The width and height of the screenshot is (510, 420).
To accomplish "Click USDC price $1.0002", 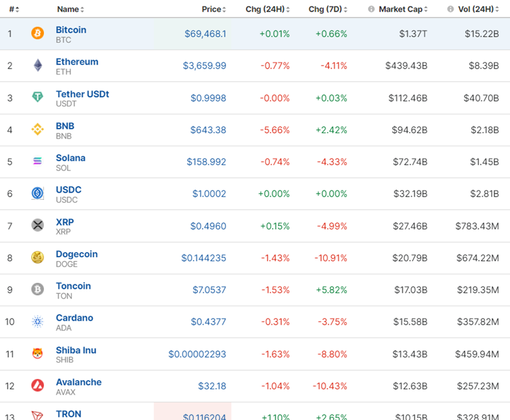I will (209, 193).
